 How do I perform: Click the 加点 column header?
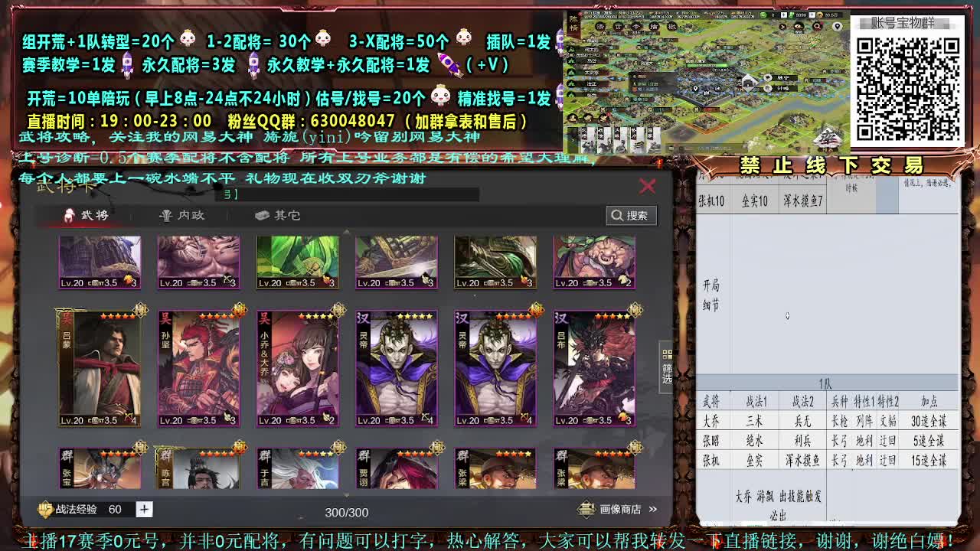click(x=929, y=401)
